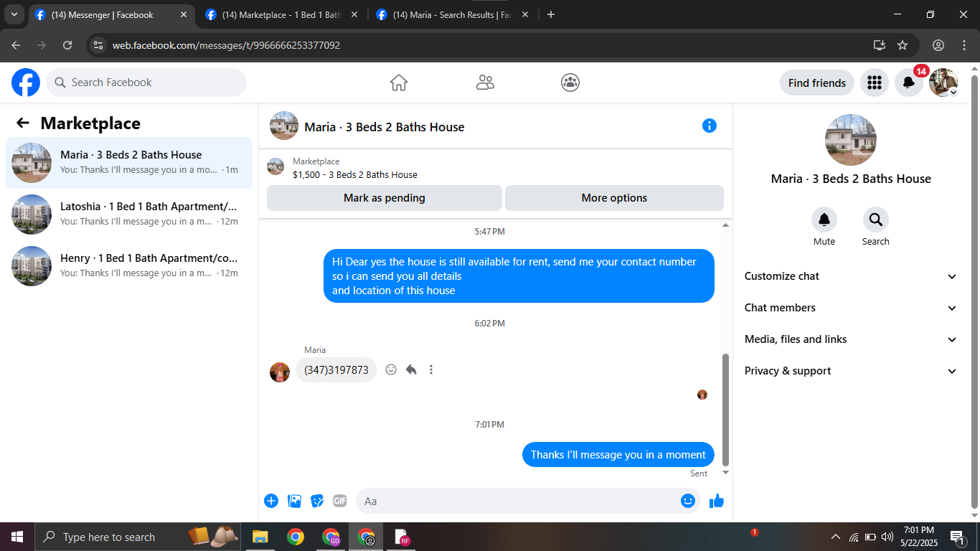
Task: Open the Friends icon in top navigation
Action: pos(485,83)
